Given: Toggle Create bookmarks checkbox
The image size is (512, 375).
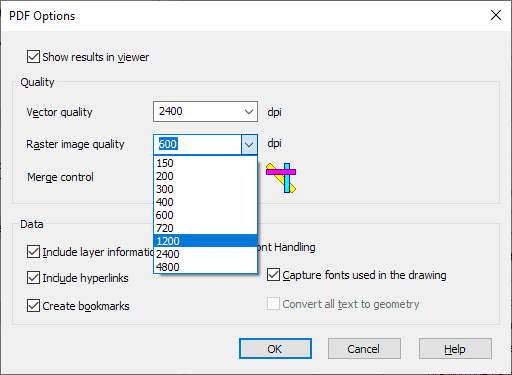Looking at the screenshot, I should [33, 305].
